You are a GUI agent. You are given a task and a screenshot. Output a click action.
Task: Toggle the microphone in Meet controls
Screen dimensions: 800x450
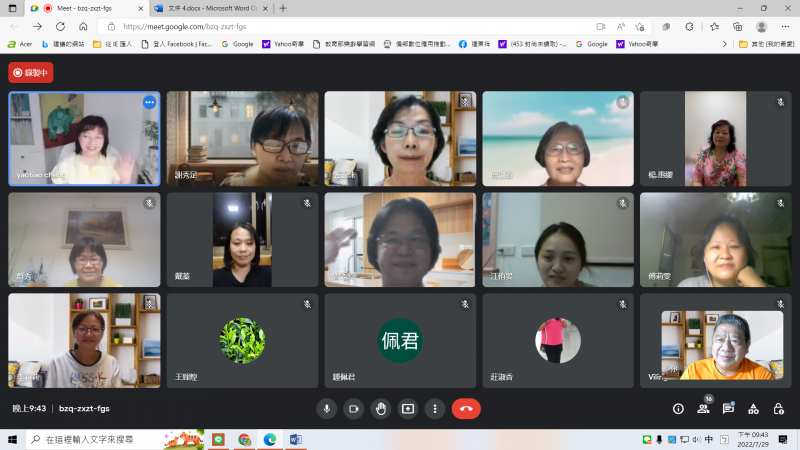point(327,409)
